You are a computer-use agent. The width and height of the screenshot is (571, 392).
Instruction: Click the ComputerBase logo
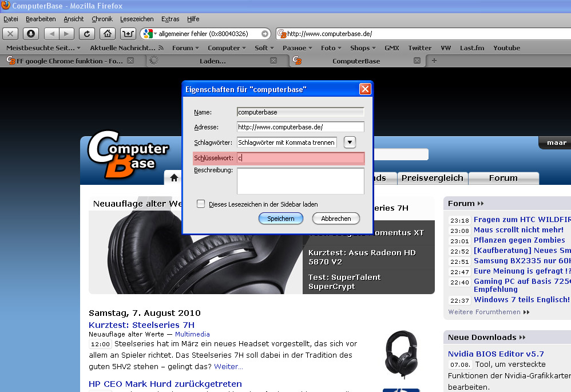(x=128, y=154)
